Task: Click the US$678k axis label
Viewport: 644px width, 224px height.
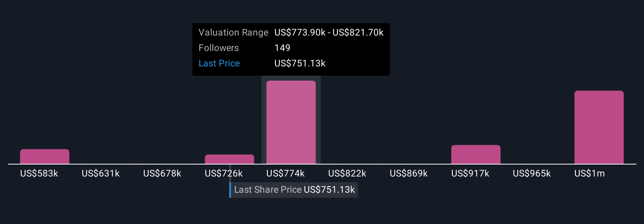Action: (162, 173)
